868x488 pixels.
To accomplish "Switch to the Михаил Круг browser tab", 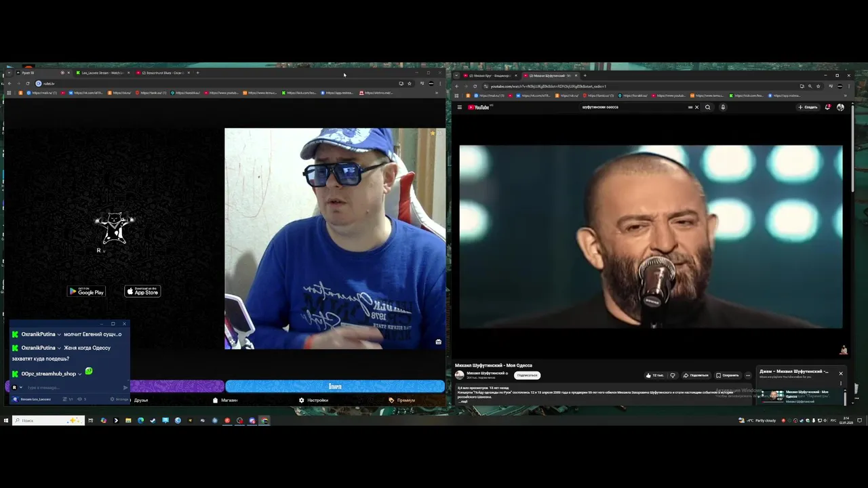I will (x=490, y=75).
